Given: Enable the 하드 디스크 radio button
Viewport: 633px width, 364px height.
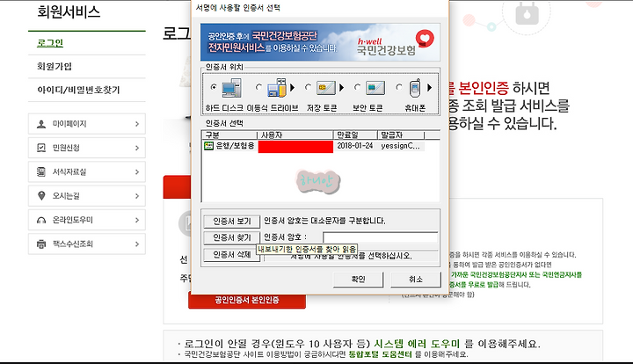Looking at the screenshot, I should click(x=214, y=87).
